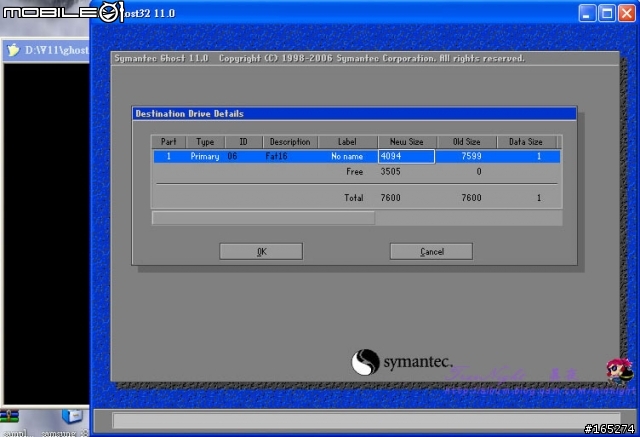Select the Old Size column header

pyautogui.click(x=467, y=142)
